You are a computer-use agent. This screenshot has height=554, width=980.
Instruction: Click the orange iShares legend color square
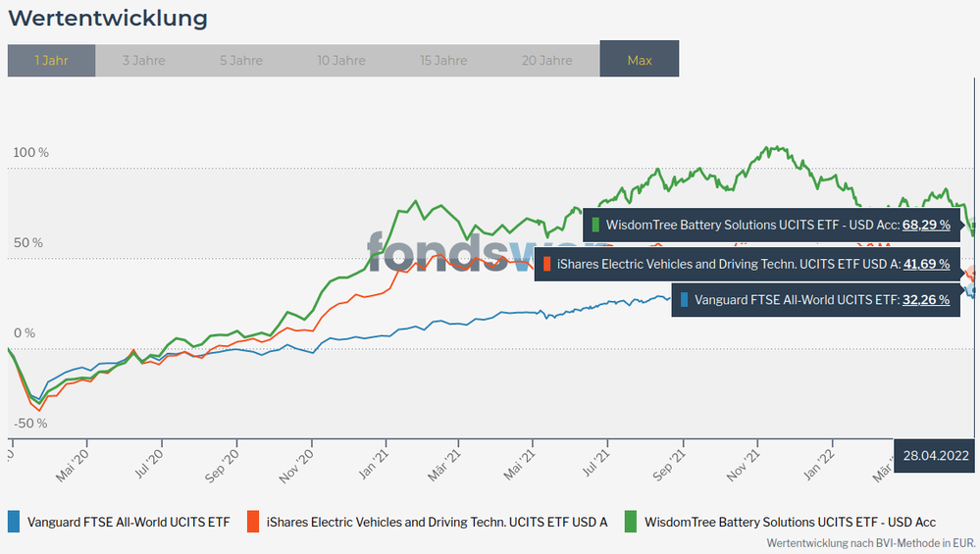point(253,522)
